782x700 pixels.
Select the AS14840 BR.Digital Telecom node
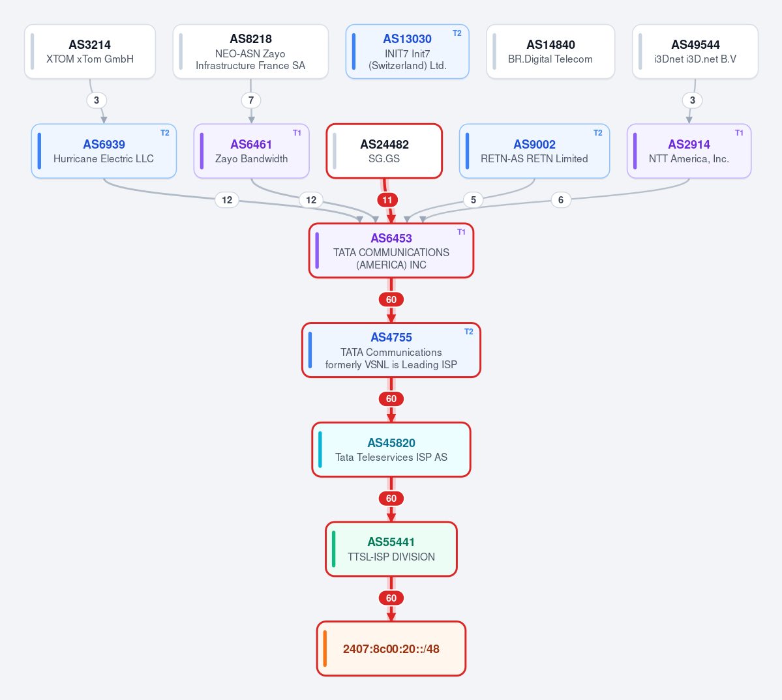pos(550,51)
